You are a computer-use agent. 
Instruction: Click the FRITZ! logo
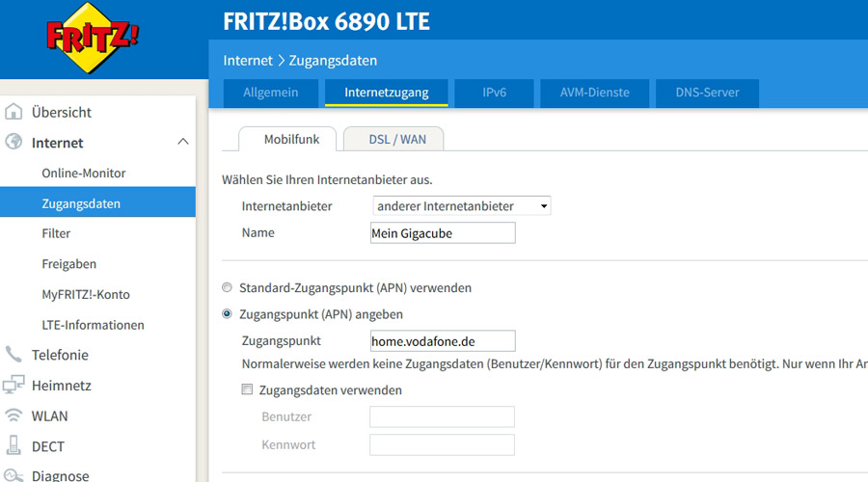point(93,38)
